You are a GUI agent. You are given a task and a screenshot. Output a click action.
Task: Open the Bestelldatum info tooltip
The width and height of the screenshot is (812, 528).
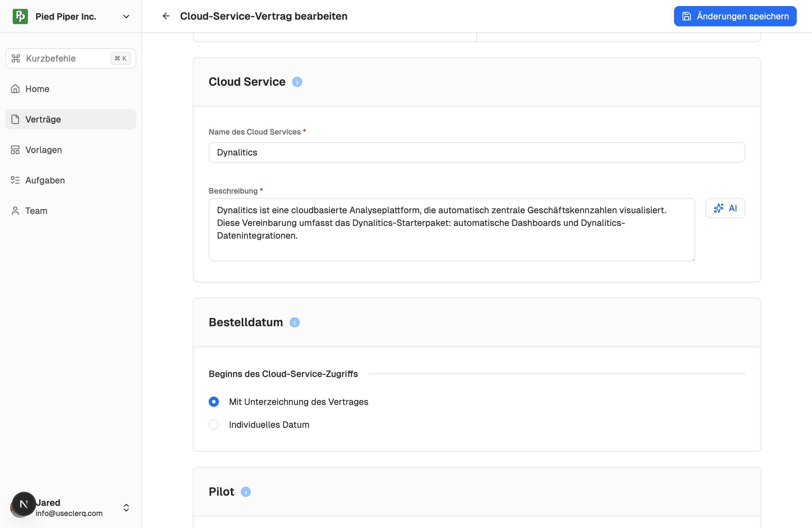[295, 322]
